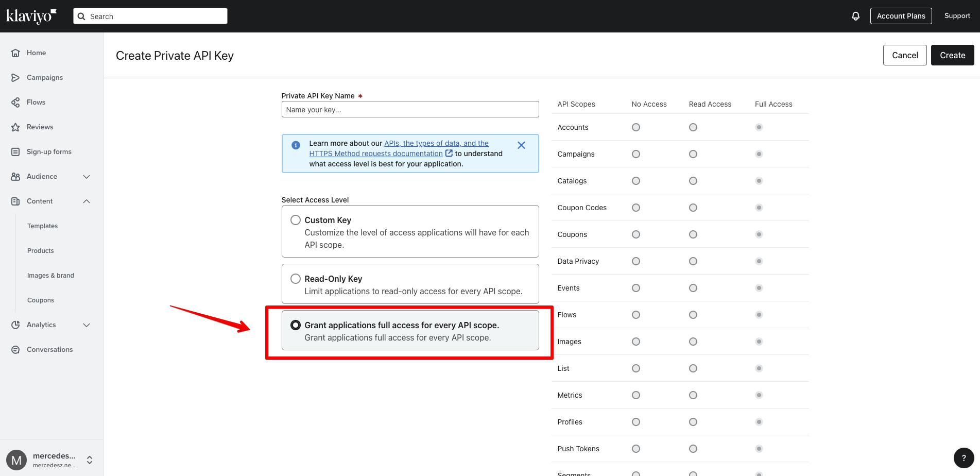Click the Private API Key Name field

click(x=410, y=109)
